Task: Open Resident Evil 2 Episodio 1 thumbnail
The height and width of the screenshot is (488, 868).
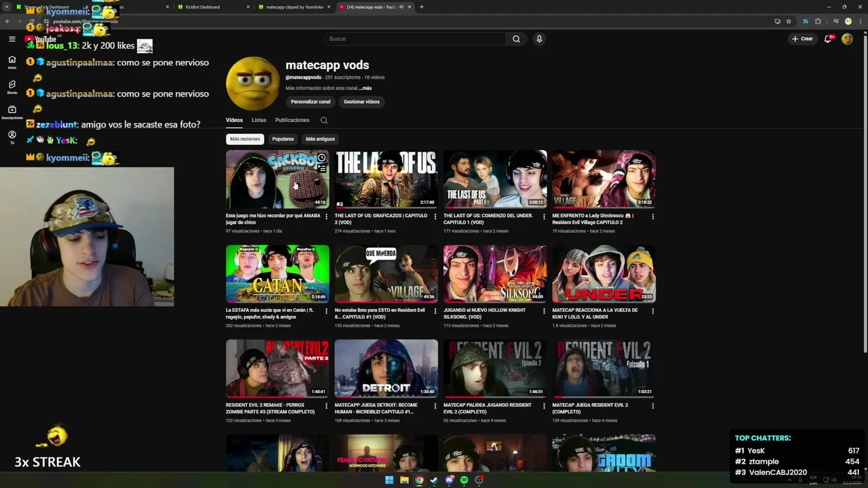Action: pyautogui.click(x=604, y=369)
